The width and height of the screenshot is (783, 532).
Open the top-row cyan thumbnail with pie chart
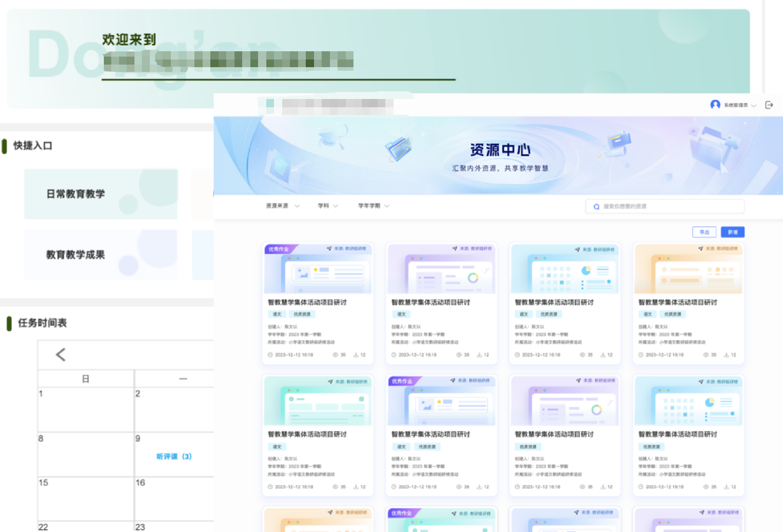click(564, 269)
